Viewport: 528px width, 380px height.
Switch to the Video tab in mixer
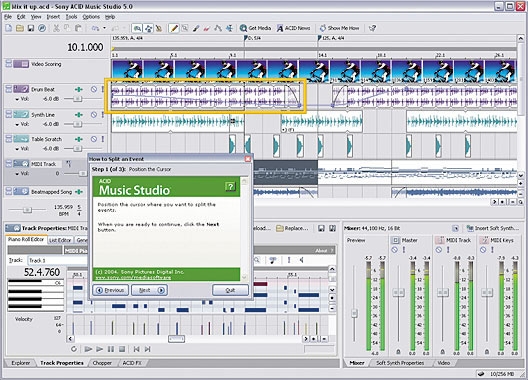tap(443, 363)
